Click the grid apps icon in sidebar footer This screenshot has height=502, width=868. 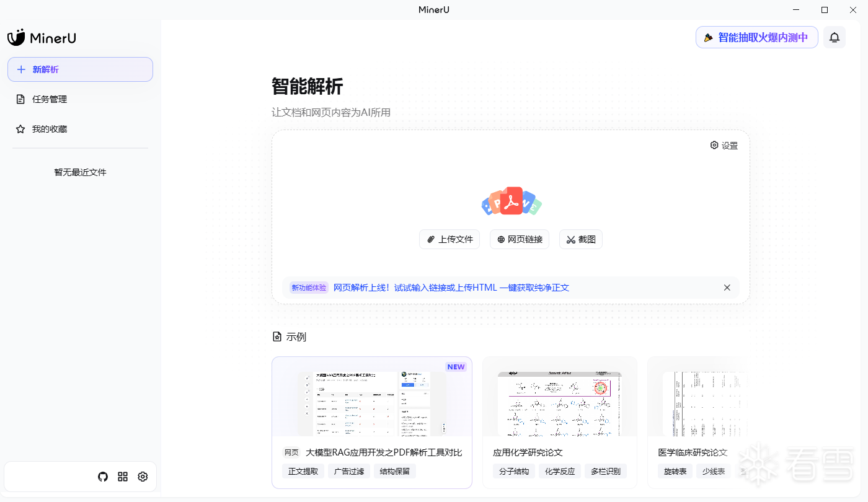click(123, 477)
